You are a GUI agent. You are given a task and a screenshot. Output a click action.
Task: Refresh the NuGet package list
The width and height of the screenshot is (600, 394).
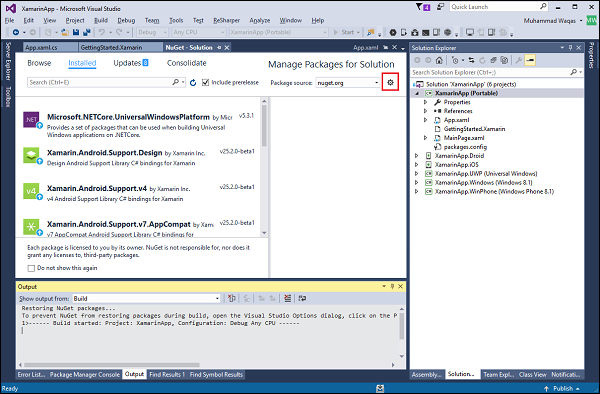click(x=193, y=83)
